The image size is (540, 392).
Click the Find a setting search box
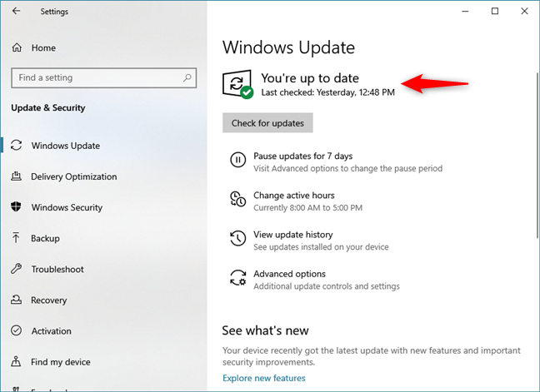click(103, 77)
